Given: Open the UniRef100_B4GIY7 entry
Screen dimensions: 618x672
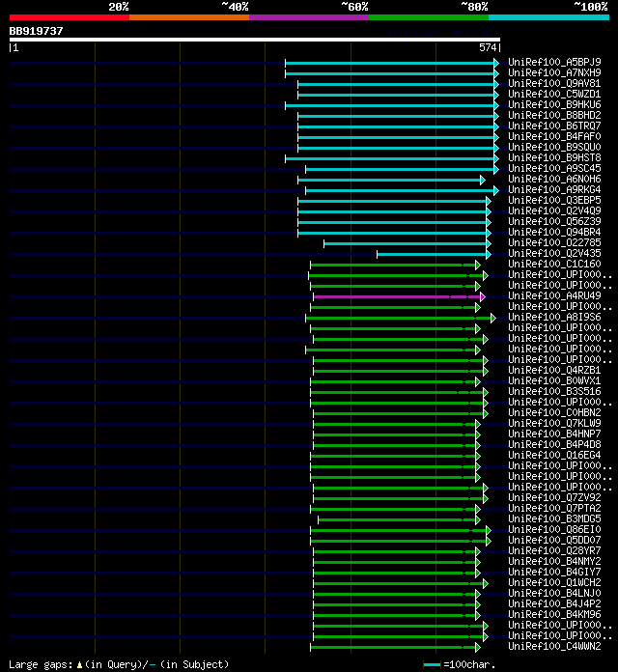Looking at the screenshot, I should (x=554, y=573).
